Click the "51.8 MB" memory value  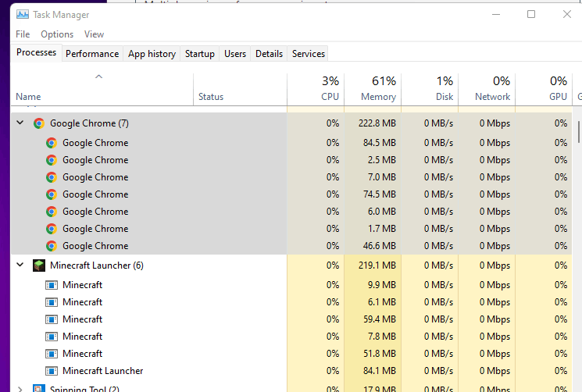[380, 354]
